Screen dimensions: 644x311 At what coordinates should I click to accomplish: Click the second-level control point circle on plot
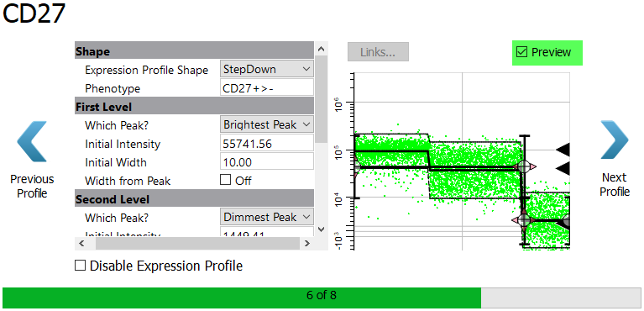point(524,220)
